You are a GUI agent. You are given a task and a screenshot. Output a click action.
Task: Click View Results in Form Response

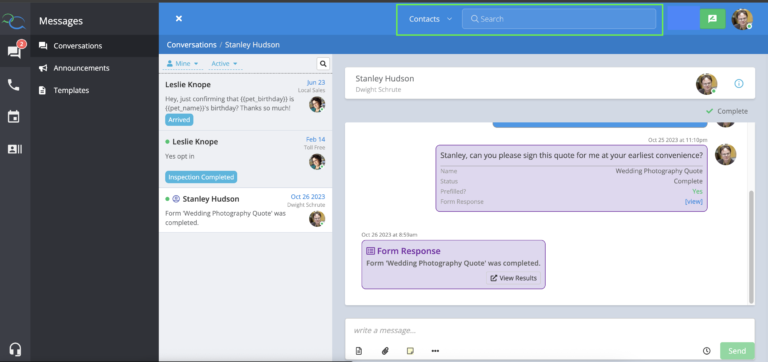click(513, 278)
